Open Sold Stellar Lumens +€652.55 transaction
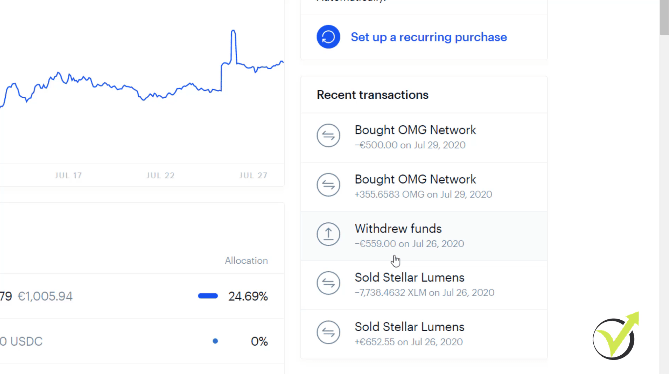This screenshot has height=374, width=669. pos(424,334)
